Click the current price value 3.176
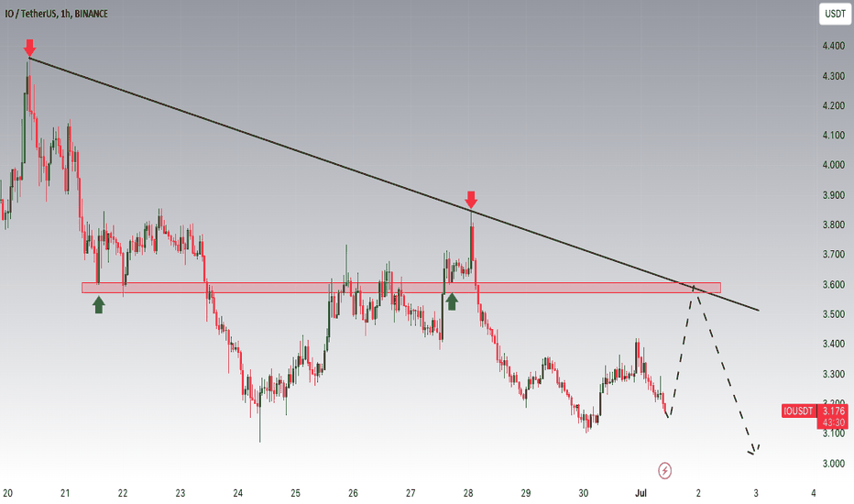This screenshot has height=504, width=854. point(833,411)
